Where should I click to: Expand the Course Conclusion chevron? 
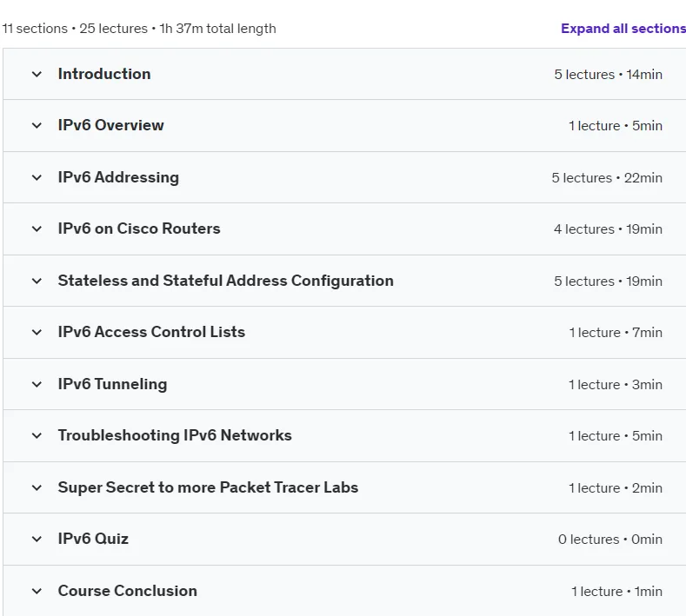[37, 592]
